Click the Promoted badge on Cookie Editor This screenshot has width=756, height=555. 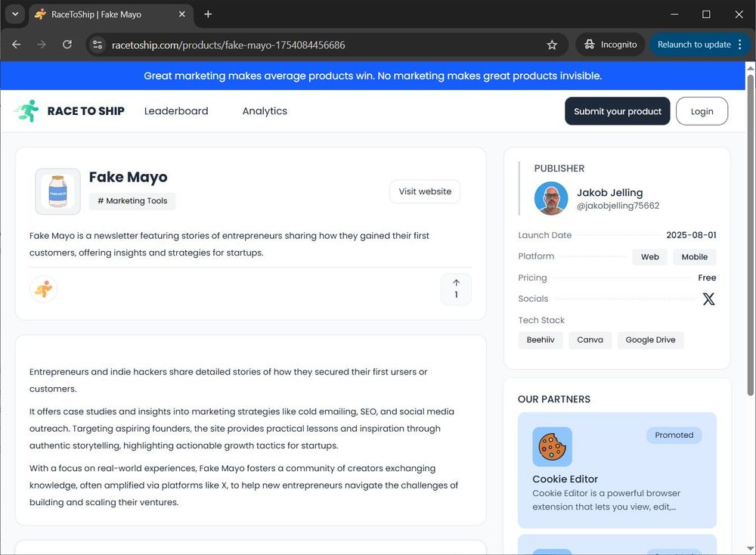[674, 435]
